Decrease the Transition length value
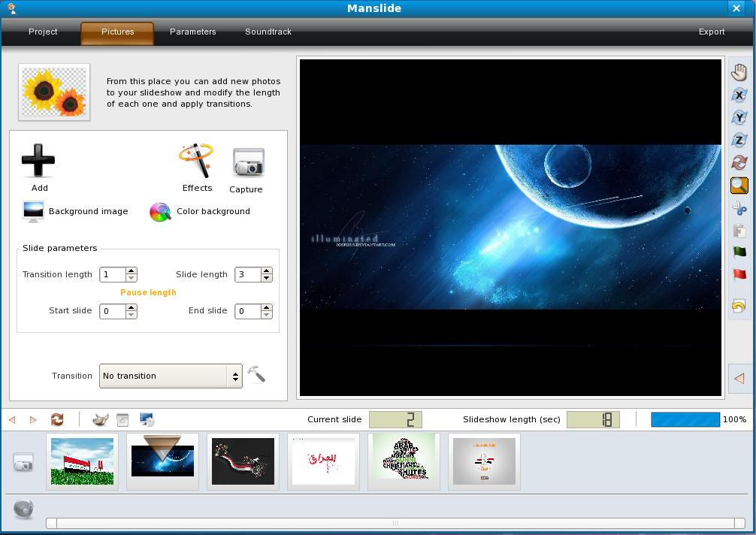Image resolution: width=756 pixels, height=535 pixels. (132, 279)
